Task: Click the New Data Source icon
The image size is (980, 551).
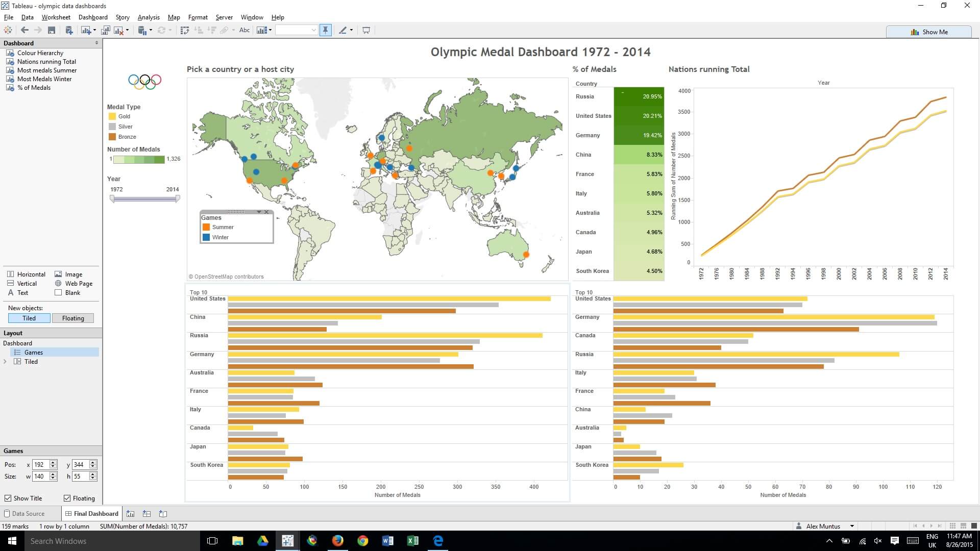Action: pos(69,31)
